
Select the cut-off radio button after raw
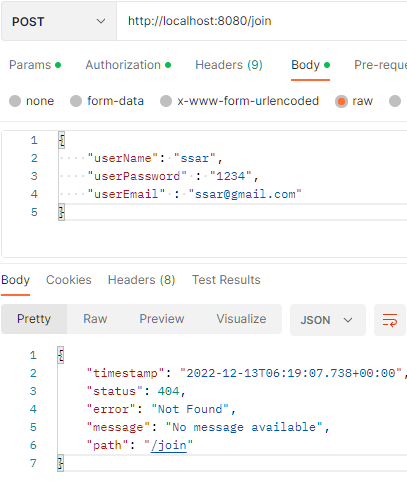tap(395, 101)
